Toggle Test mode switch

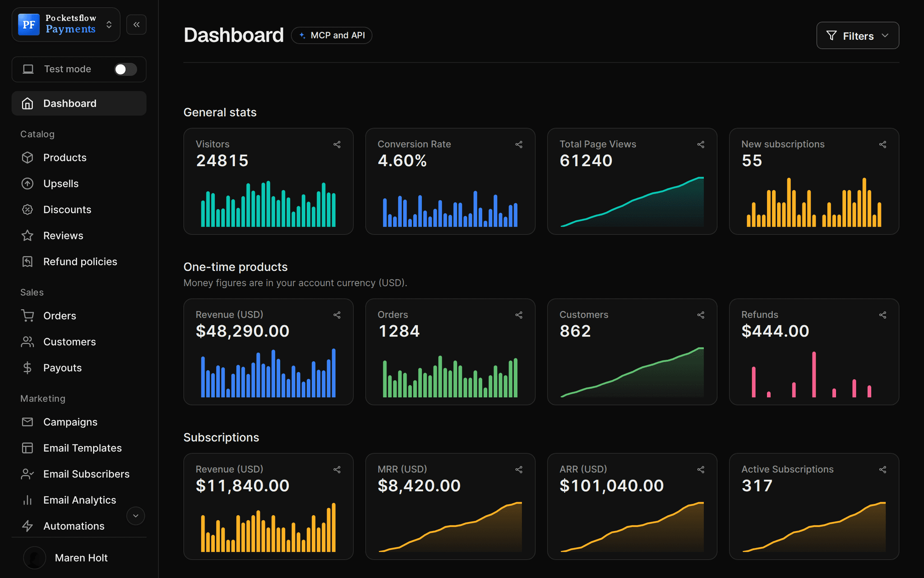(x=125, y=69)
